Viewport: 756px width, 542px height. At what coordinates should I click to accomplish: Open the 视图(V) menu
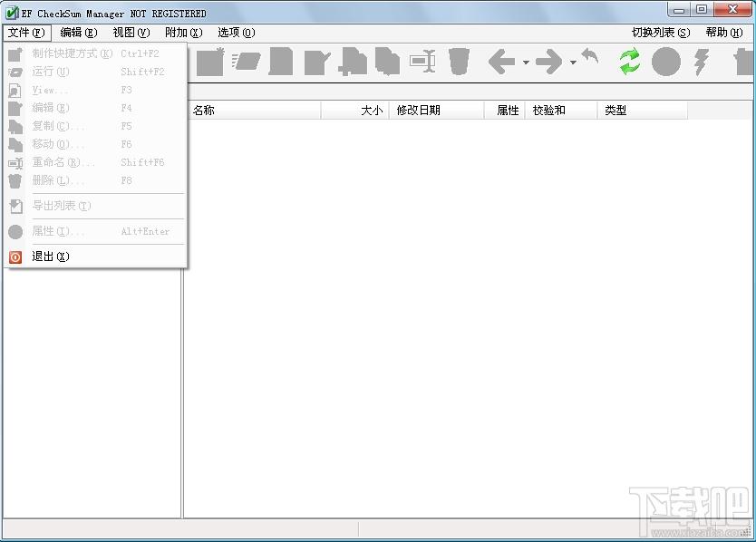pos(131,33)
